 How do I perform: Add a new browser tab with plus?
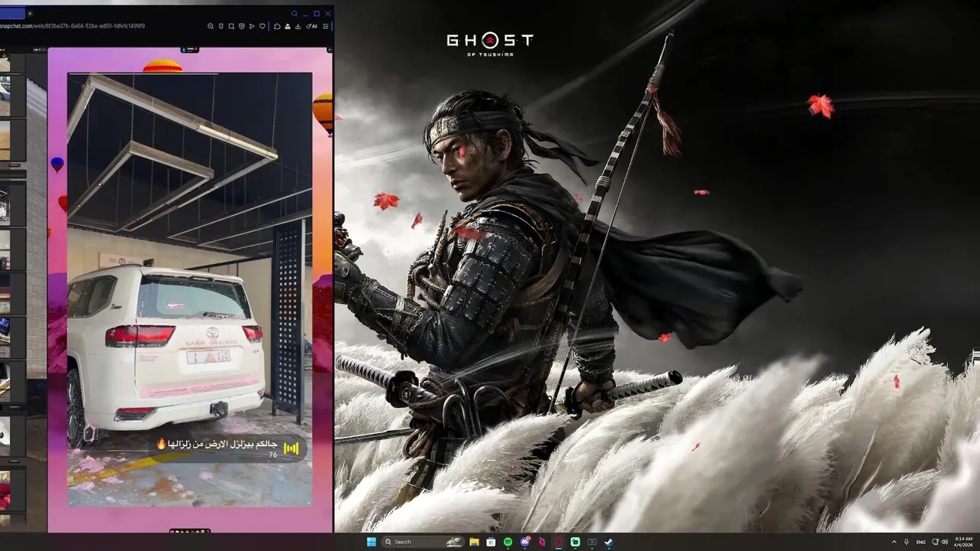coord(30,14)
